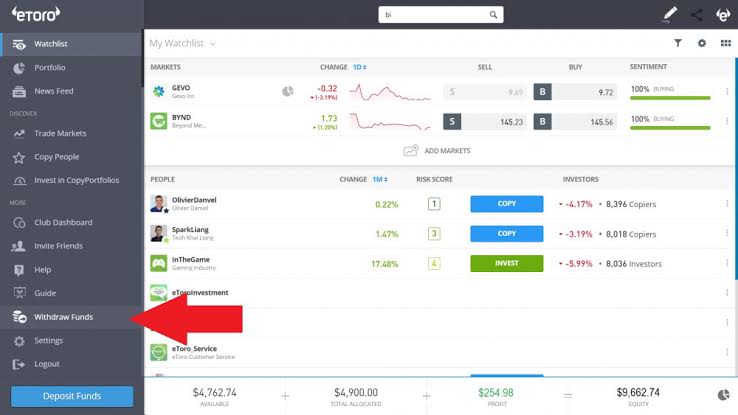Open InTheGame row options menu
Image resolution: width=738 pixels, height=415 pixels.
point(727,263)
